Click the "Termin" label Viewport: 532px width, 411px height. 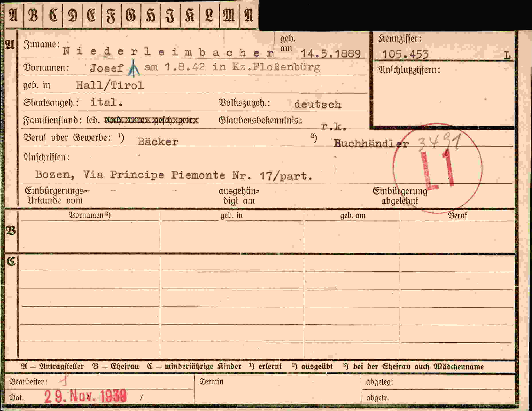(x=211, y=382)
